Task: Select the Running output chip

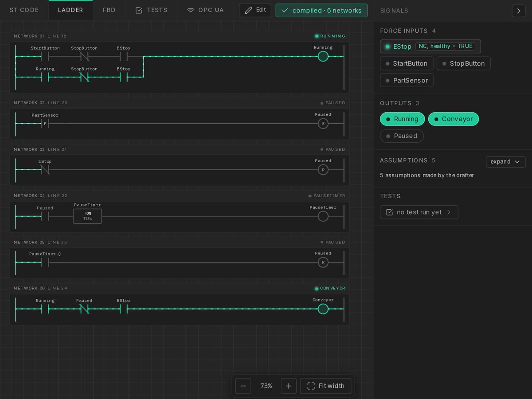Action: 402,119
